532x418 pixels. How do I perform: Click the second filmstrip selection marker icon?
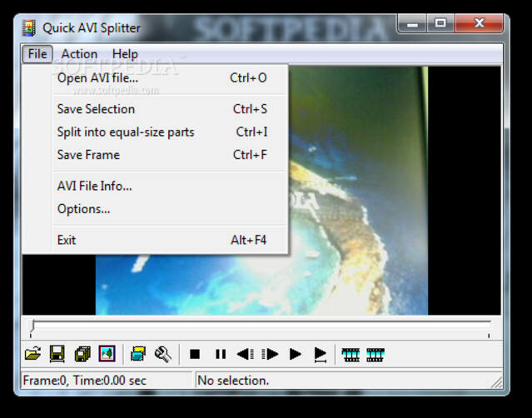[375, 355]
